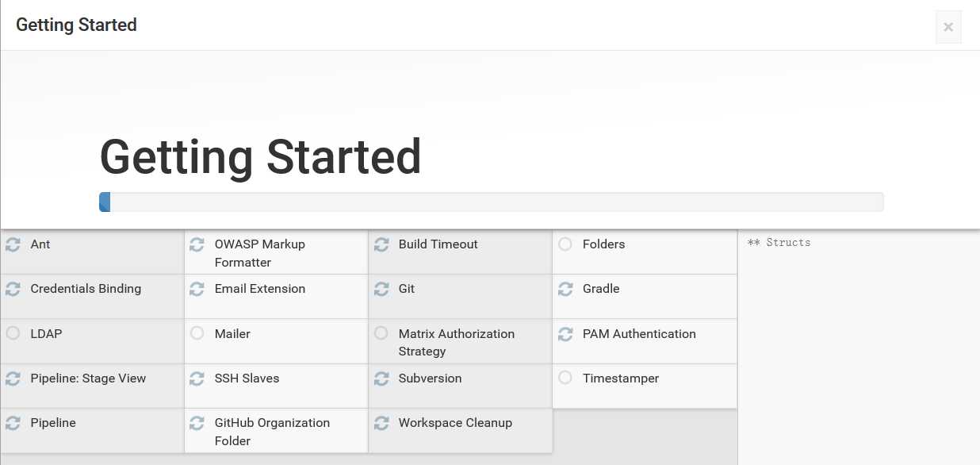This screenshot has width=980, height=465.
Task: Select the OWASP Markup Formatter plugin cell
Action: (x=277, y=252)
